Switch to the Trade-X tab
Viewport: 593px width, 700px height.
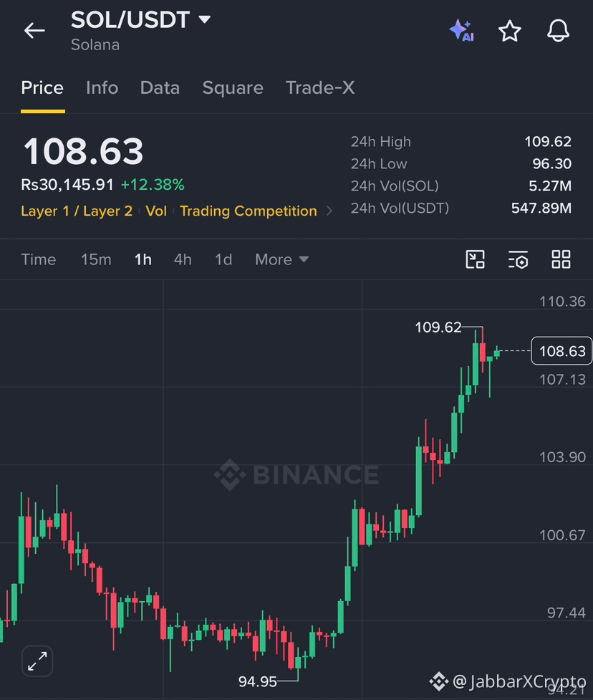point(320,88)
